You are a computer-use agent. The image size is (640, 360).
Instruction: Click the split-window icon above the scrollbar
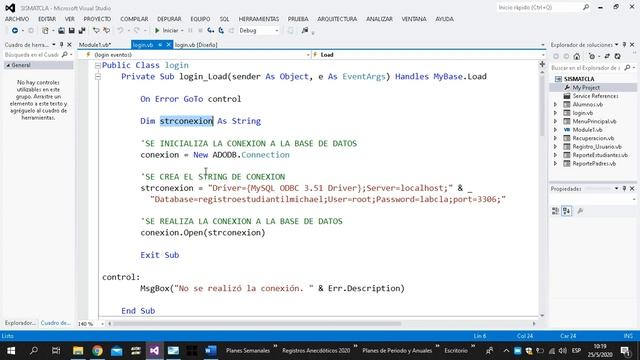(x=542, y=64)
